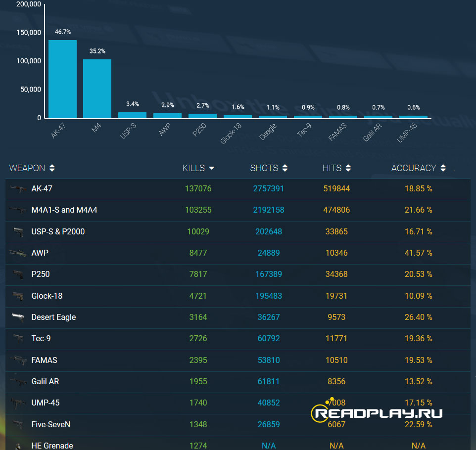Sort table by ACCURACY column arrows
The image size is (476, 450).
pyautogui.click(x=443, y=168)
